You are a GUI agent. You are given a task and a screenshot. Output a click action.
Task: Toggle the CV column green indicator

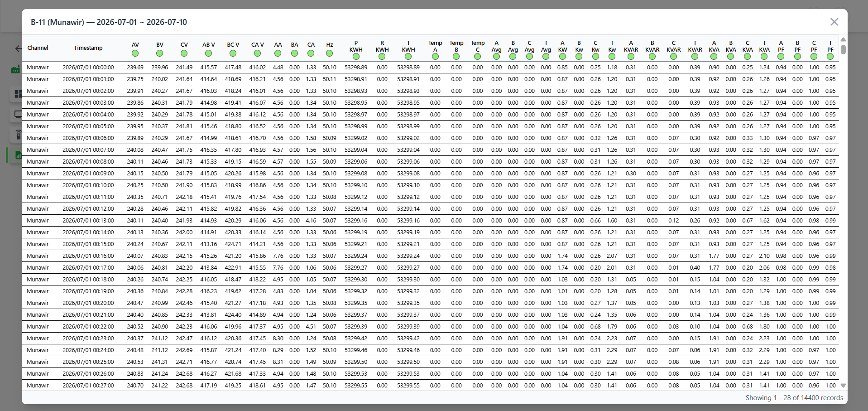[184, 53]
